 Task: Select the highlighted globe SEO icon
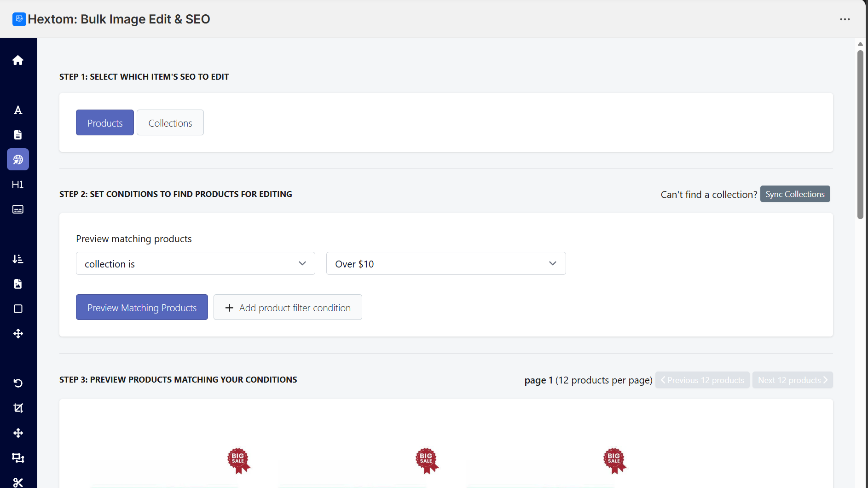pyautogui.click(x=18, y=159)
